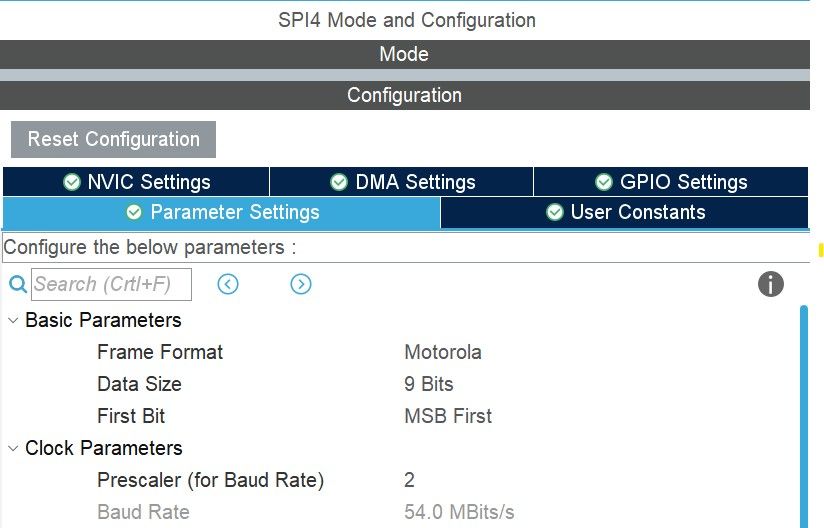
Task: Click User Constants green check icon
Action: [554, 212]
